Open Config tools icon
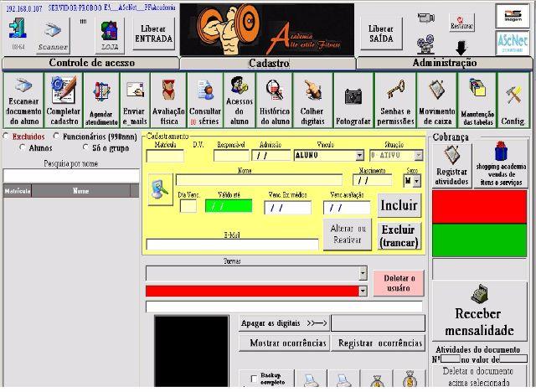Screen dimensions: 536x392 point(513,101)
